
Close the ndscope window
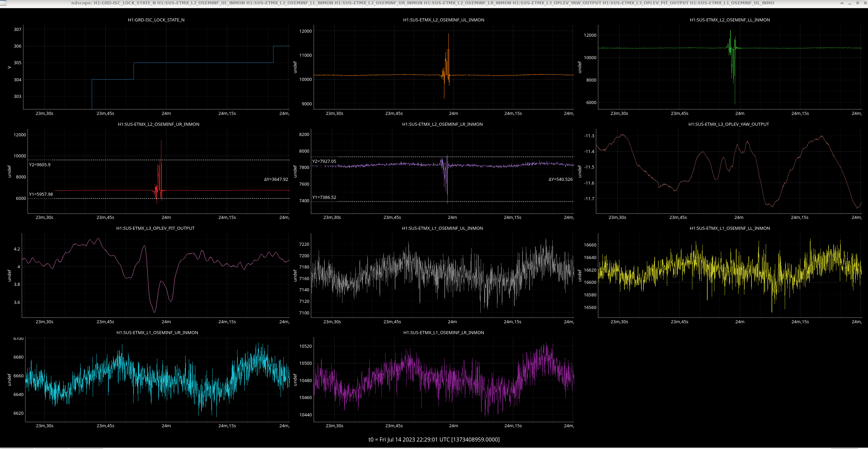point(865,3)
